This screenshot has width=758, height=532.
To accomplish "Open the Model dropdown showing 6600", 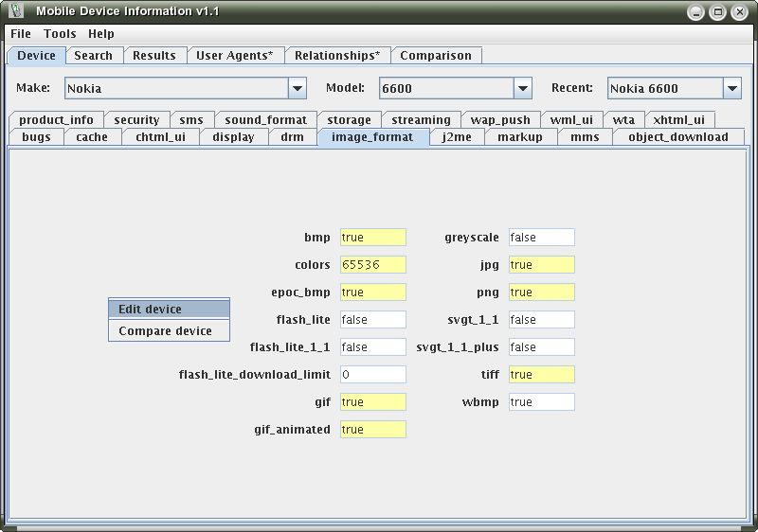I will tap(523, 89).
